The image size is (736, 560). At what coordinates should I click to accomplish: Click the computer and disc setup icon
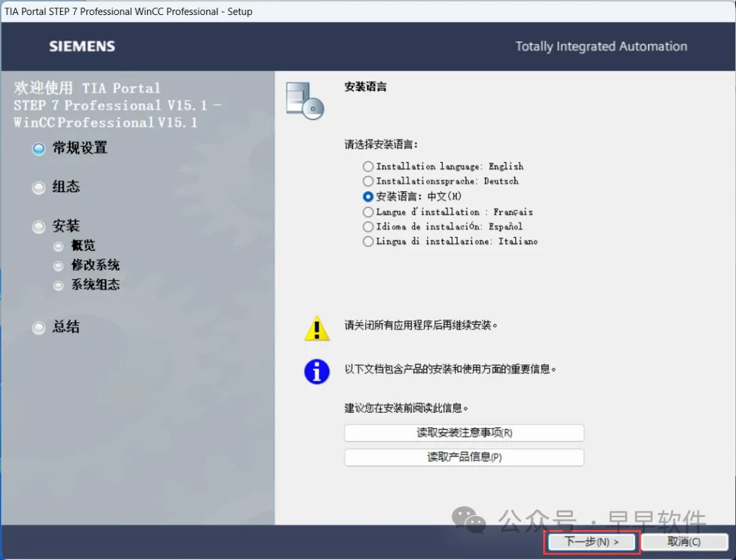pyautogui.click(x=305, y=100)
